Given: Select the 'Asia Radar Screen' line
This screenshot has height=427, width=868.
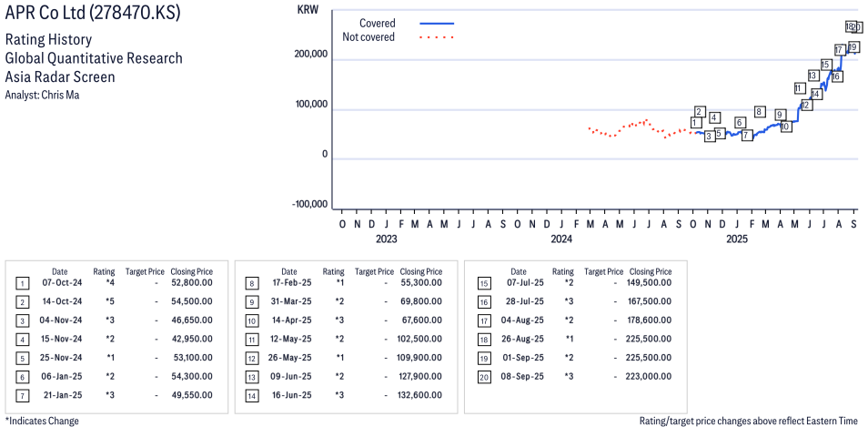Looking at the screenshot, I should 60,76.
